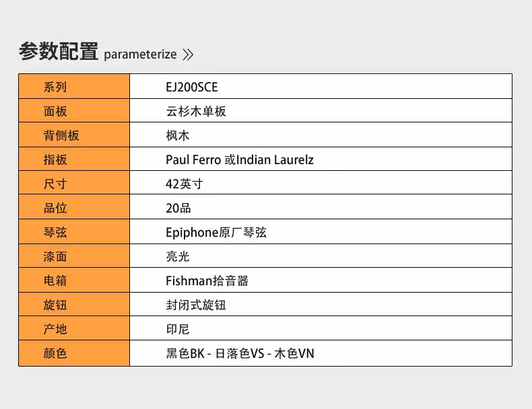Click the Fishman拾音器 value
The height and width of the screenshot is (409, 532).
coord(207,281)
